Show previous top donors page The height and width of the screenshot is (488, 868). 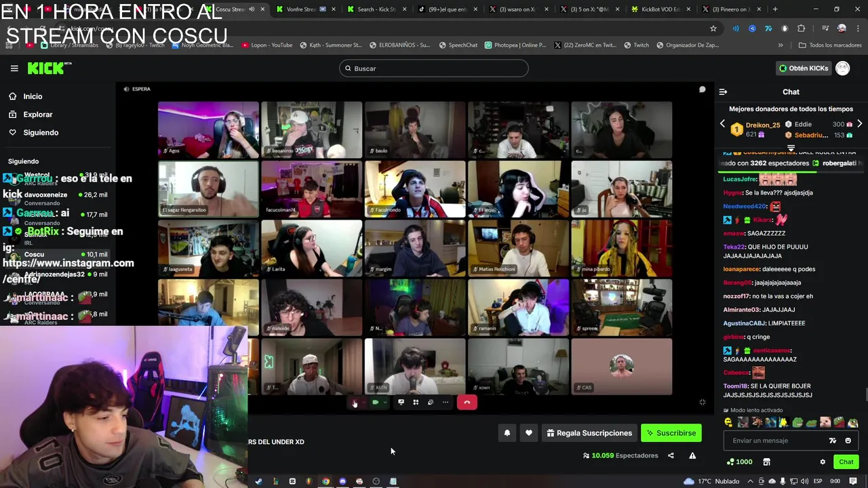722,124
